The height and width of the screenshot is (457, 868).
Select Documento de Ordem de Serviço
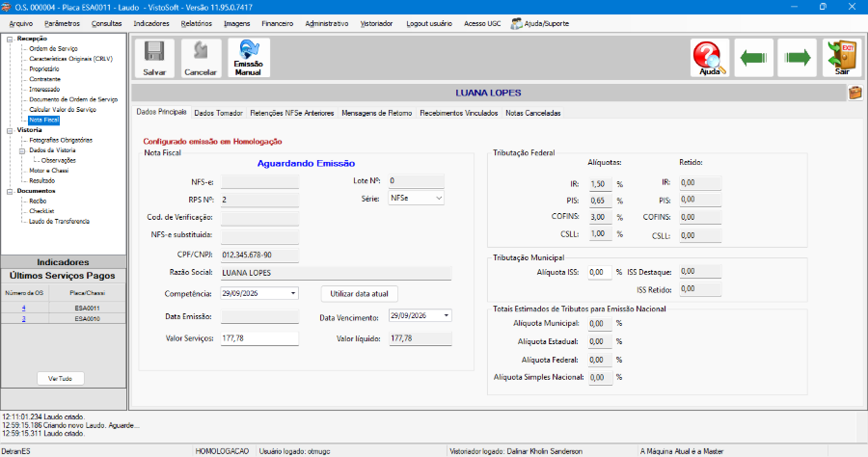(x=73, y=99)
